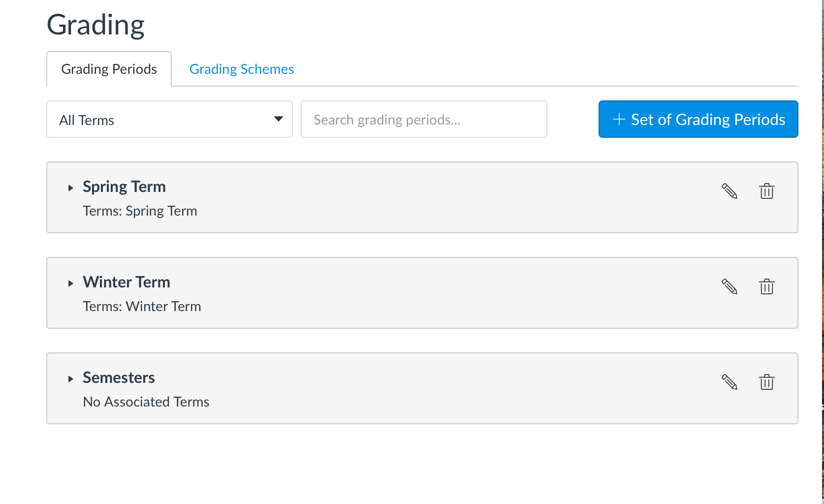Viewport: 824px width, 504px height.
Task: Expand the Semesters set details
Action: click(x=71, y=378)
